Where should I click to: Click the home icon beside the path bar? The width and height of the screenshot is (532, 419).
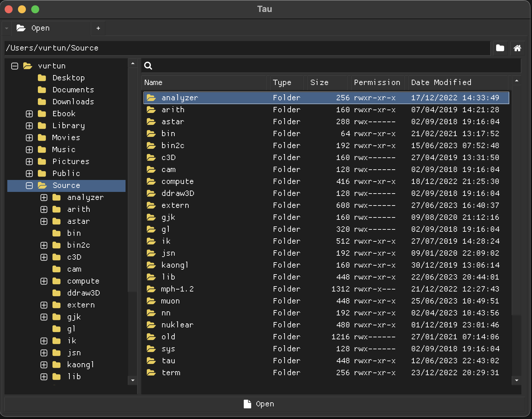[x=517, y=48]
